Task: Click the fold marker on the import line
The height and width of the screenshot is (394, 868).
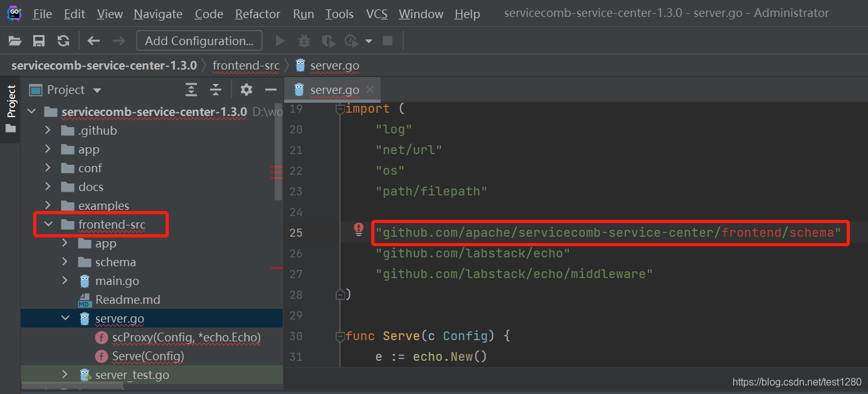Action: click(x=340, y=109)
